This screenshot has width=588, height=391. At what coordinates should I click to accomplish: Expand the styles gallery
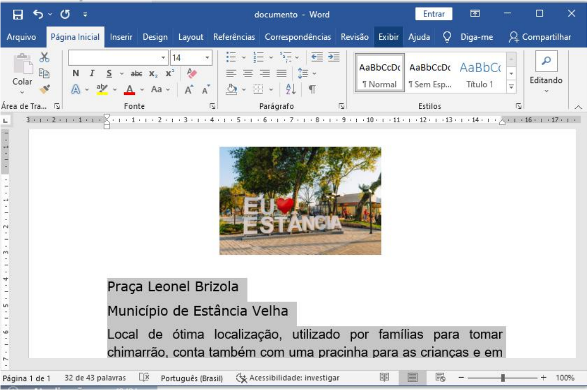click(x=511, y=87)
